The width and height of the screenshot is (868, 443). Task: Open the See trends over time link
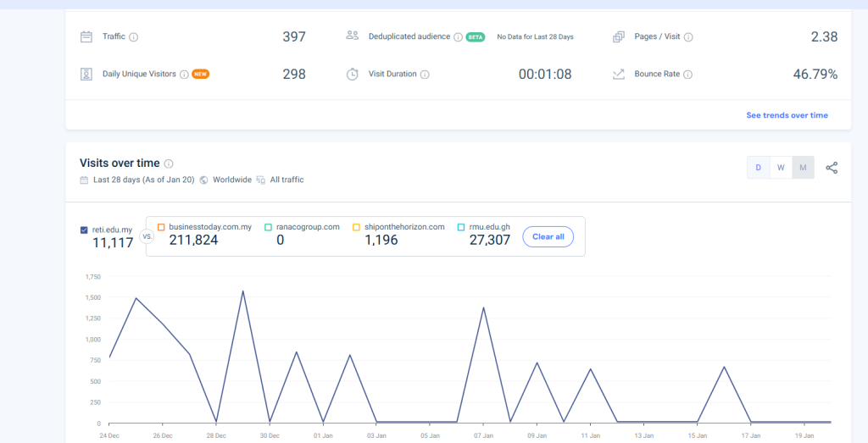click(x=787, y=115)
